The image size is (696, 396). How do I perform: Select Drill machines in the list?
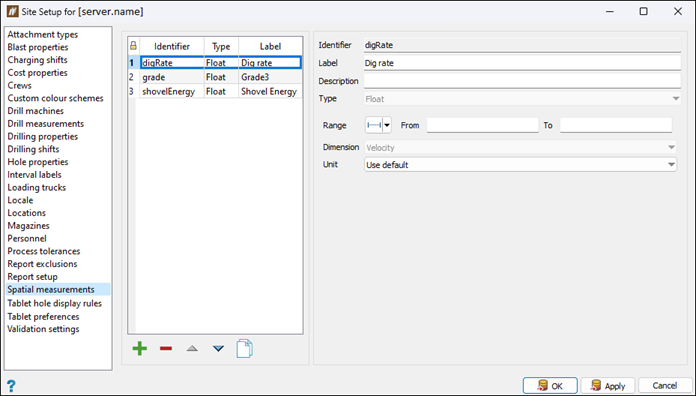click(x=36, y=111)
